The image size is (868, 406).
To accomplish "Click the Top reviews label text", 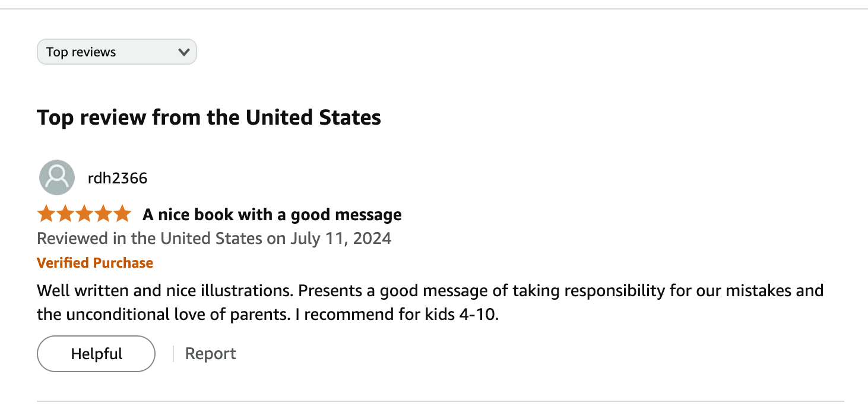I will point(81,52).
